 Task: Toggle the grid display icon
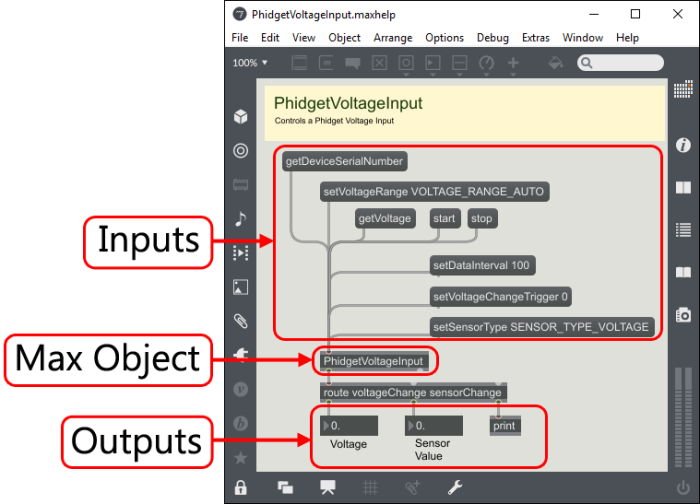point(370,487)
